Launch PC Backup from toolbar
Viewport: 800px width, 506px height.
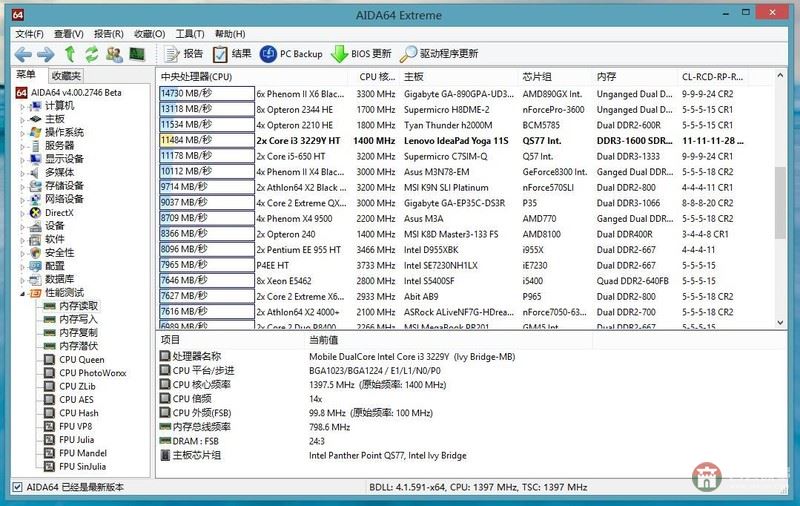click(291, 54)
